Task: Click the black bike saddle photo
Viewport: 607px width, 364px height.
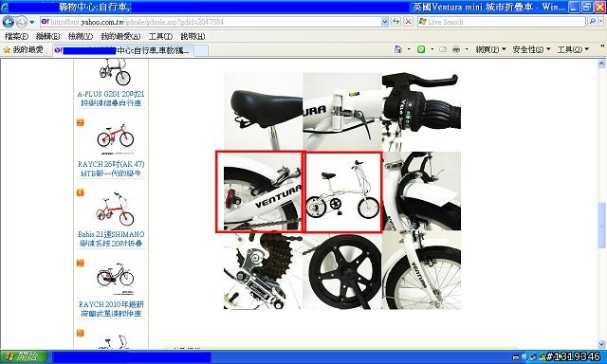Action: pos(264,112)
